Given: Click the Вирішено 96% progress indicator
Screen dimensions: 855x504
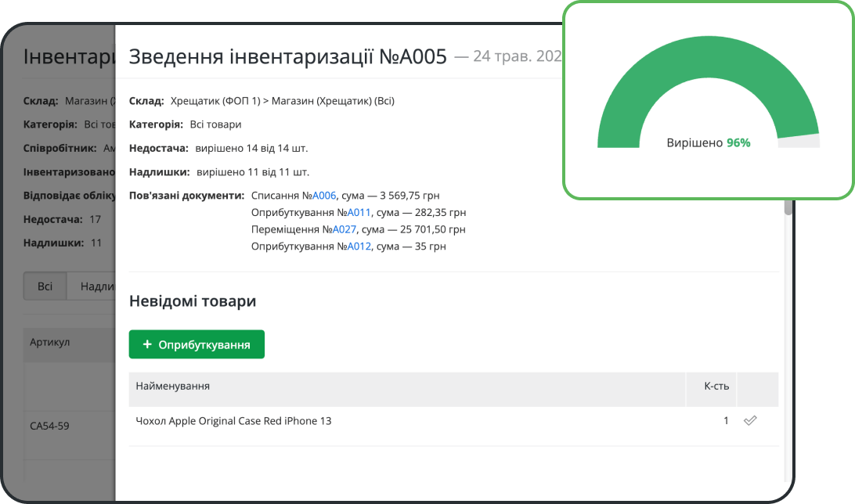Looking at the screenshot, I should pyautogui.click(x=708, y=142).
